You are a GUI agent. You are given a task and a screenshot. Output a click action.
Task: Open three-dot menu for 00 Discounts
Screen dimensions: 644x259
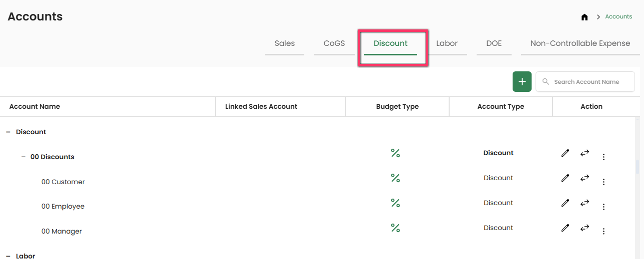[604, 157]
